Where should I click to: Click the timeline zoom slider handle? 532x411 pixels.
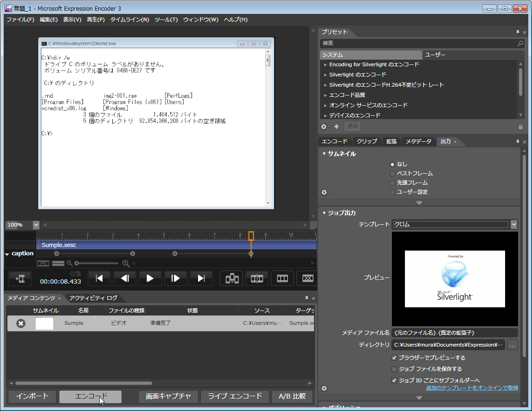[x=77, y=263]
